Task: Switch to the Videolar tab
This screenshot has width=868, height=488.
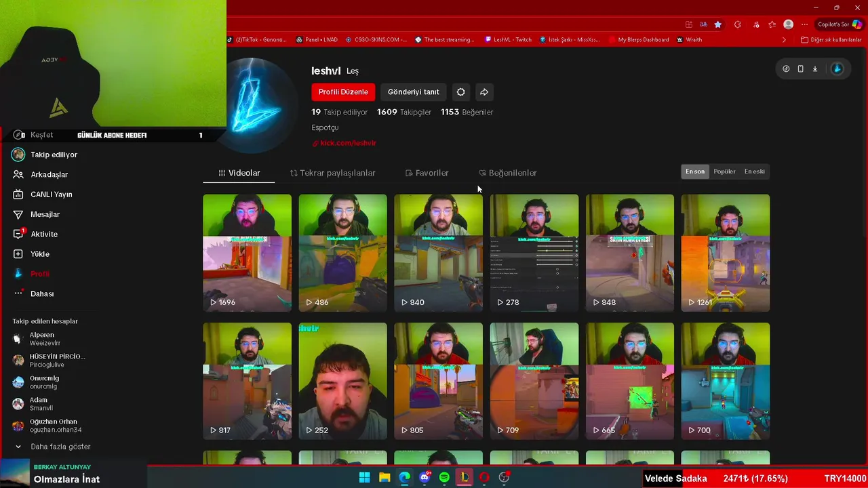Action: [x=239, y=173]
